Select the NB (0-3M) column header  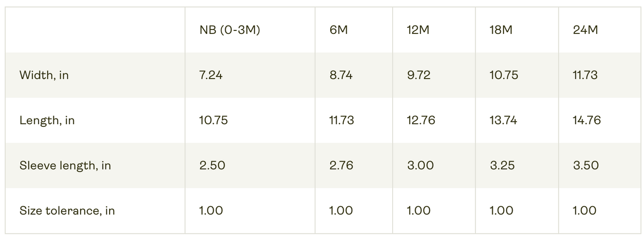point(230,30)
